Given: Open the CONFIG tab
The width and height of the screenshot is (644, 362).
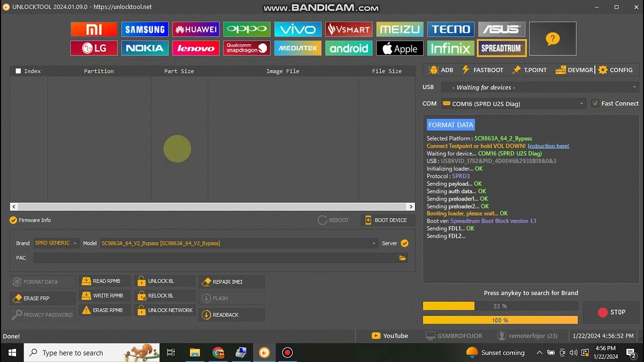Looking at the screenshot, I should (x=615, y=70).
